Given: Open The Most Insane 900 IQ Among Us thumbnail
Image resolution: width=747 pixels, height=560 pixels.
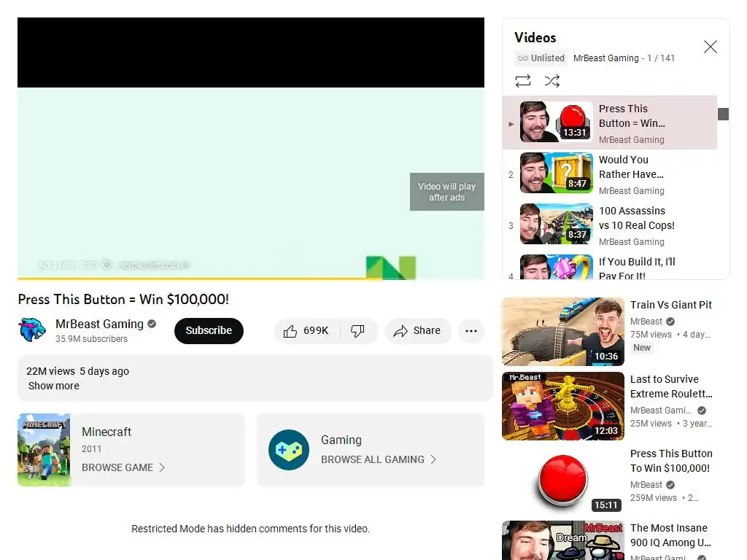Looking at the screenshot, I should tap(563, 540).
